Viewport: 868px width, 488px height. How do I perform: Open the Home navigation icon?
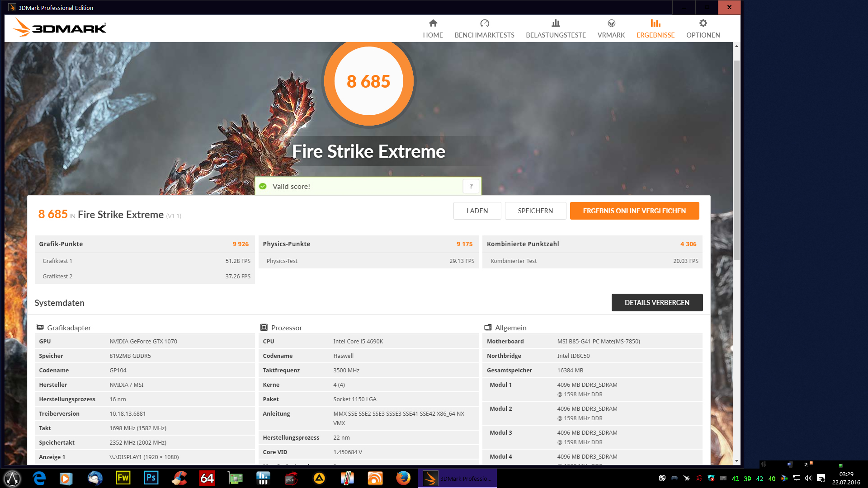tap(433, 23)
